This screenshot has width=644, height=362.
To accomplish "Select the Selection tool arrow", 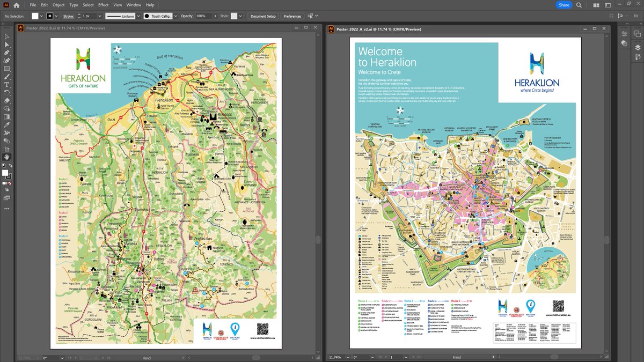I will (7, 36).
